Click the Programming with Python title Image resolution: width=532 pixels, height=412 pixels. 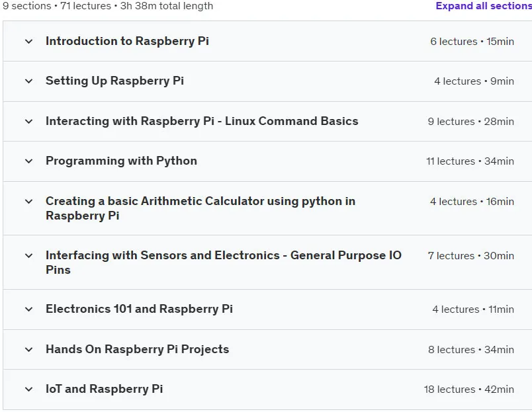tap(122, 161)
